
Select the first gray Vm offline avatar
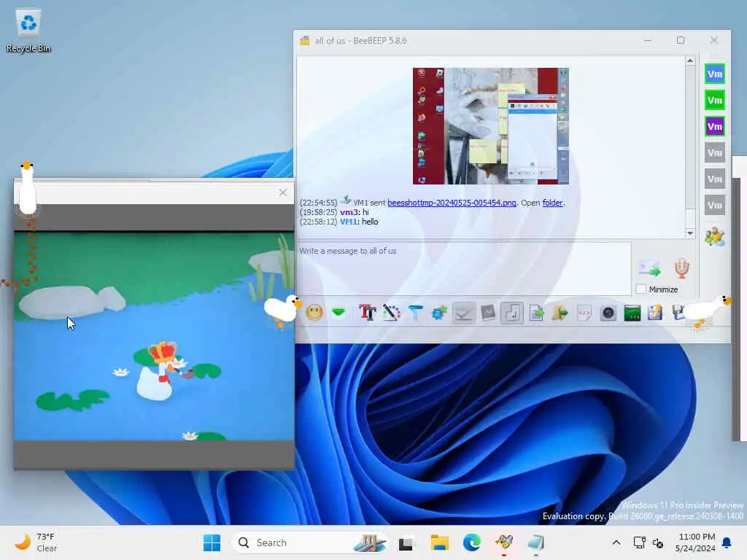click(715, 153)
